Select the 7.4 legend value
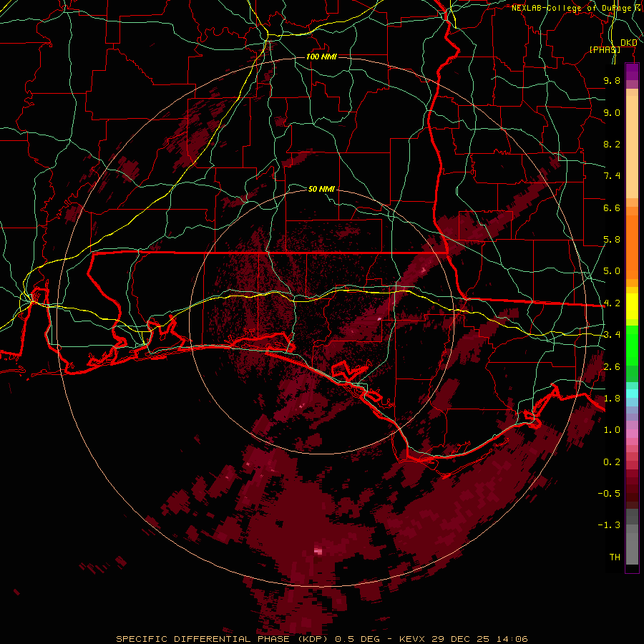 [612, 176]
